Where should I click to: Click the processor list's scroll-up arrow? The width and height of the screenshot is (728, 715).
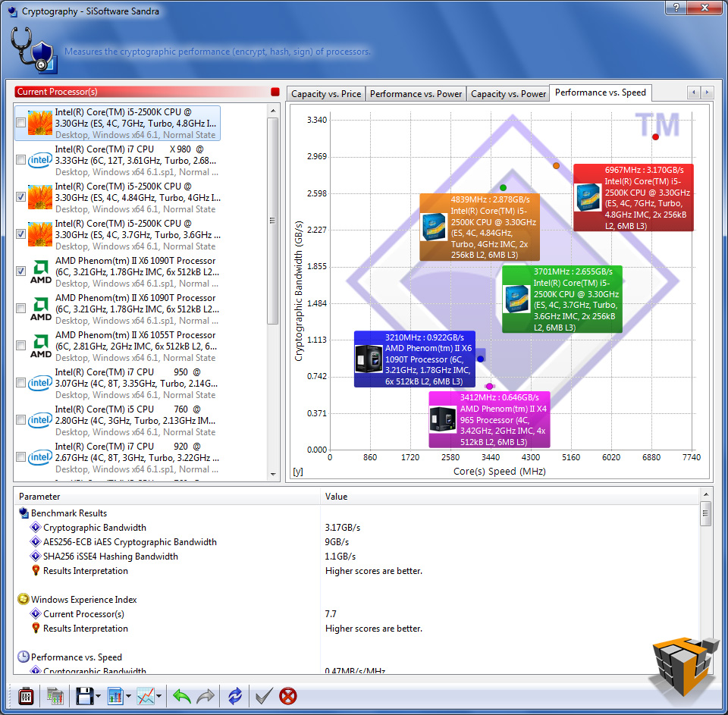[x=273, y=111]
